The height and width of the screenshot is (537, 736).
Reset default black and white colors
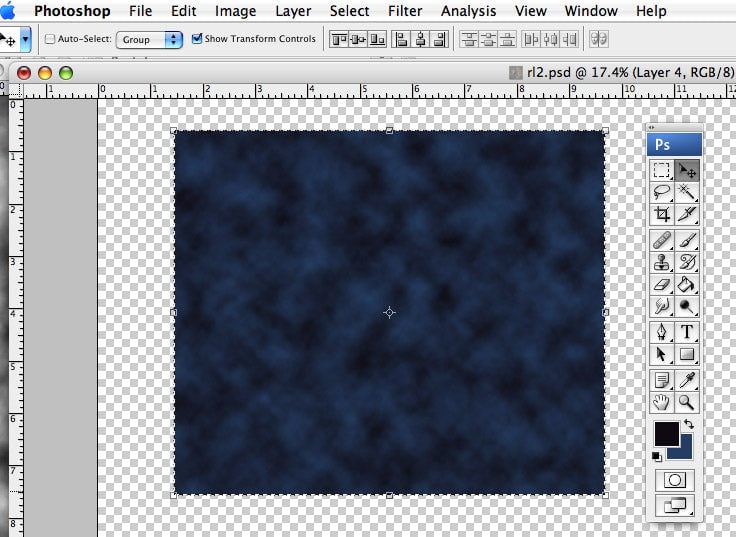click(x=657, y=456)
